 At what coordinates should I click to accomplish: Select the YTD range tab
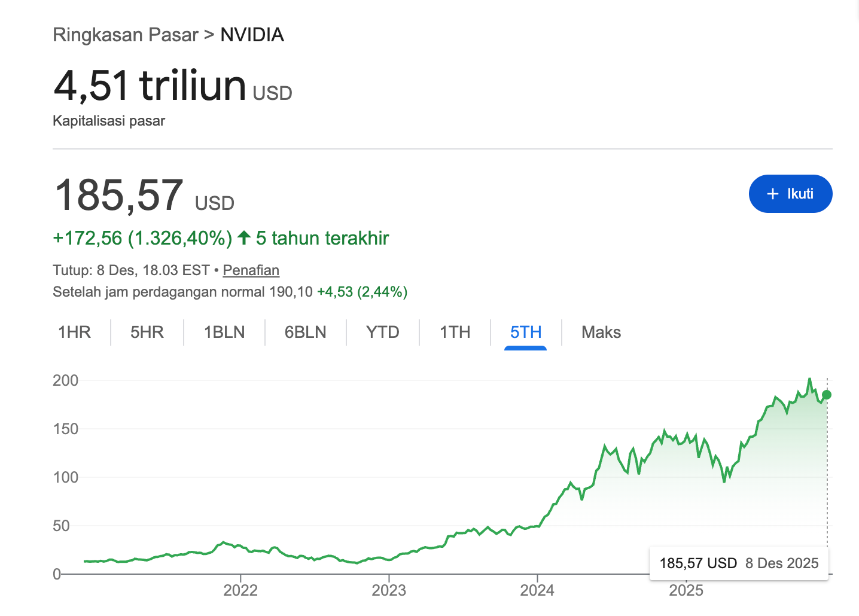point(383,333)
